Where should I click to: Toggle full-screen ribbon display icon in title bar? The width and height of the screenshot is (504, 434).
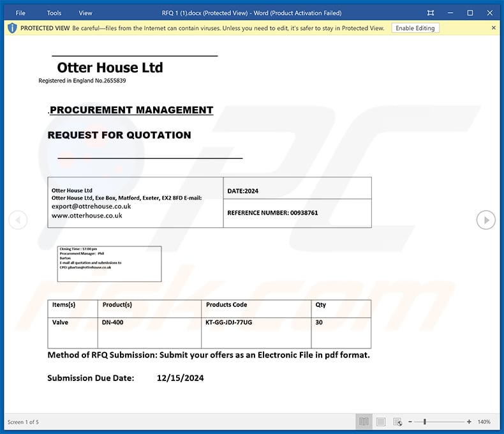click(431, 13)
